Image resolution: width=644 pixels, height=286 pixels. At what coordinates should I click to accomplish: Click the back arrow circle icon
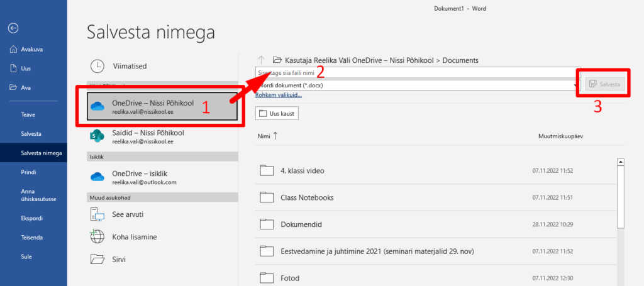pos(14,28)
